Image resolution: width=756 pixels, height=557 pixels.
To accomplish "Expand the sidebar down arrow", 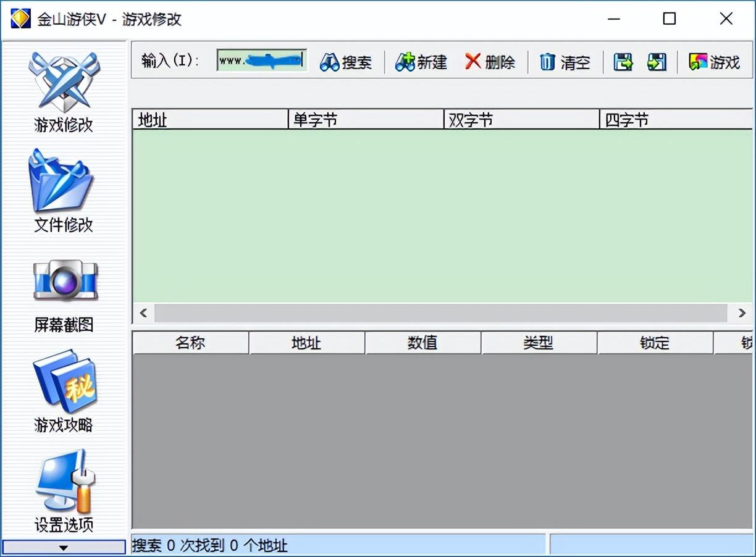I will 64,547.
